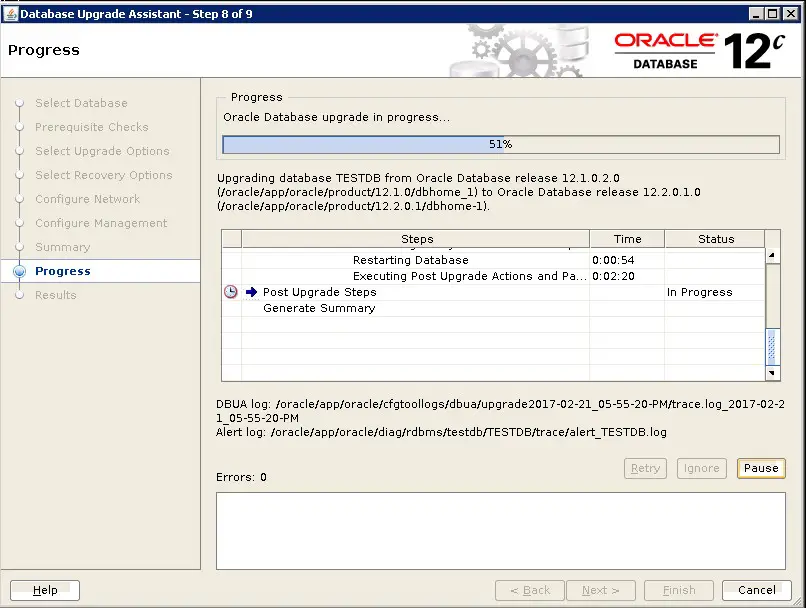Click the clock icon beside Post Upgrade Steps
The image size is (806, 608).
click(231, 292)
